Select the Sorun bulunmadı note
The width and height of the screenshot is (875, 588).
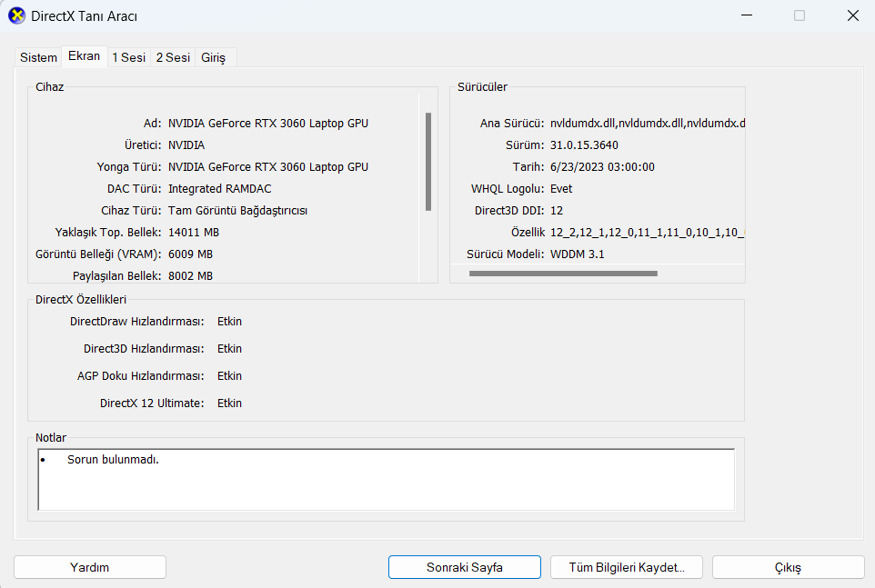113,459
